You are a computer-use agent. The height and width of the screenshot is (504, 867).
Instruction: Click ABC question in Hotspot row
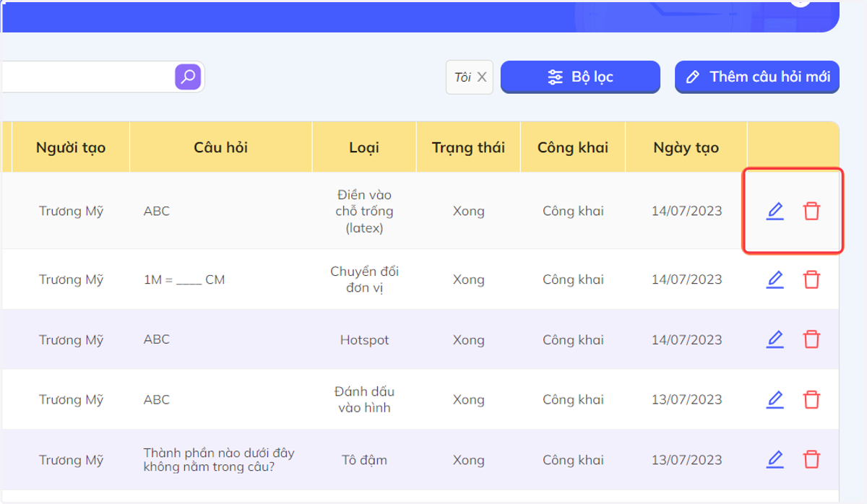coord(157,339)
